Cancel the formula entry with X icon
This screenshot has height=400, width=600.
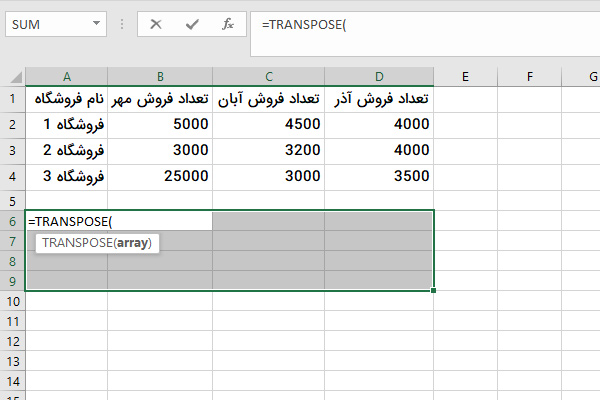pos(156,24)
